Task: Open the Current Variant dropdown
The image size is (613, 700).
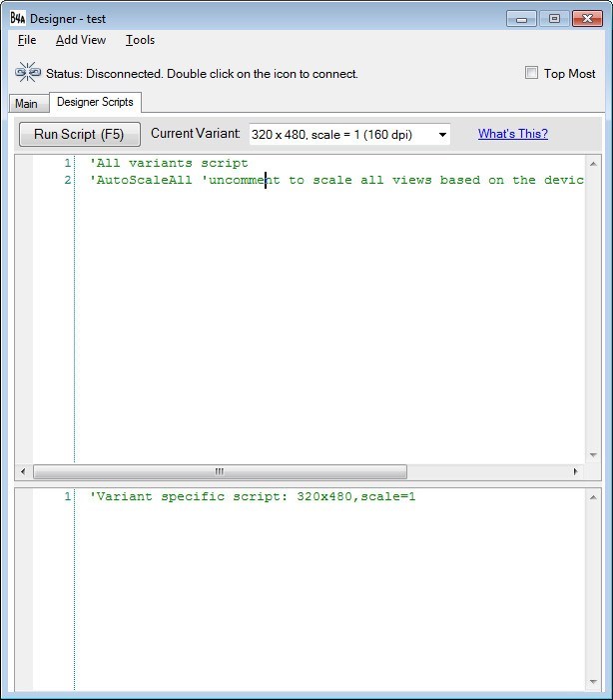Action: (x=349, y=135)
